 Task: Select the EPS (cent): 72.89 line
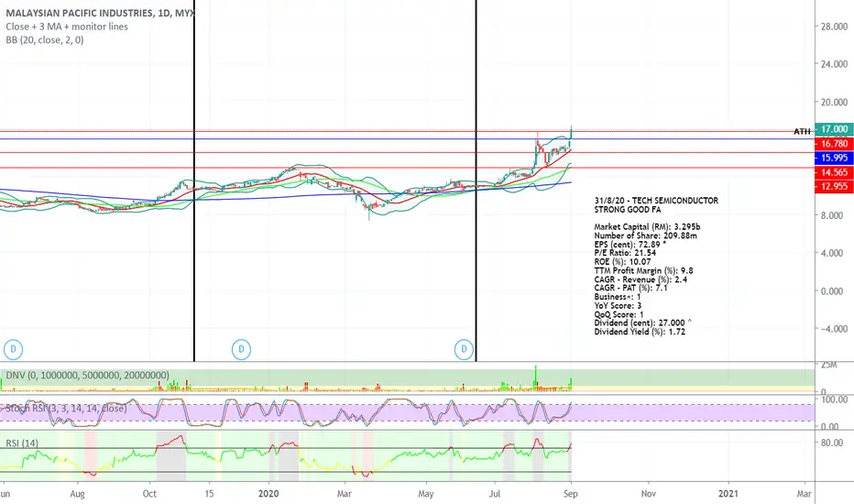click(630, 244)
